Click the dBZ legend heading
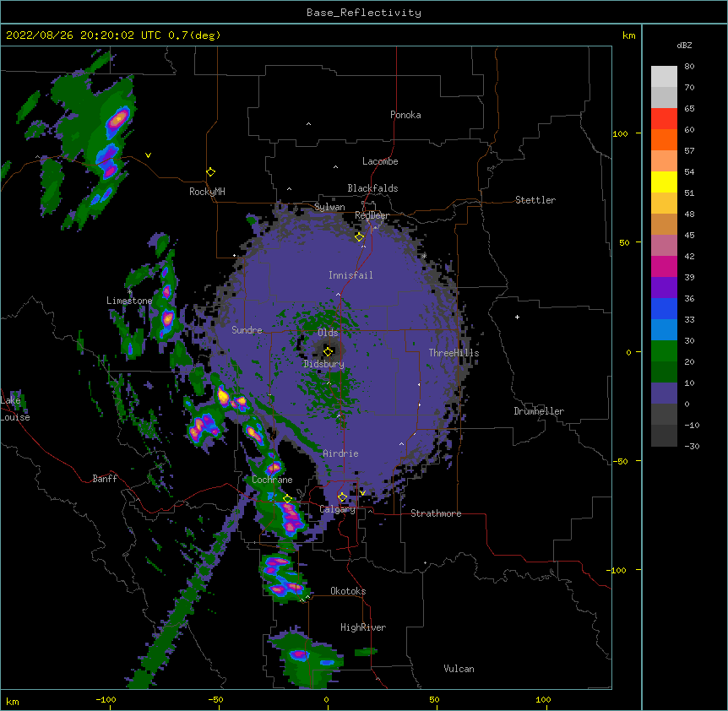The width and height of the screenshot is (728, 711). pyautogui.click(x=684, y=45)
